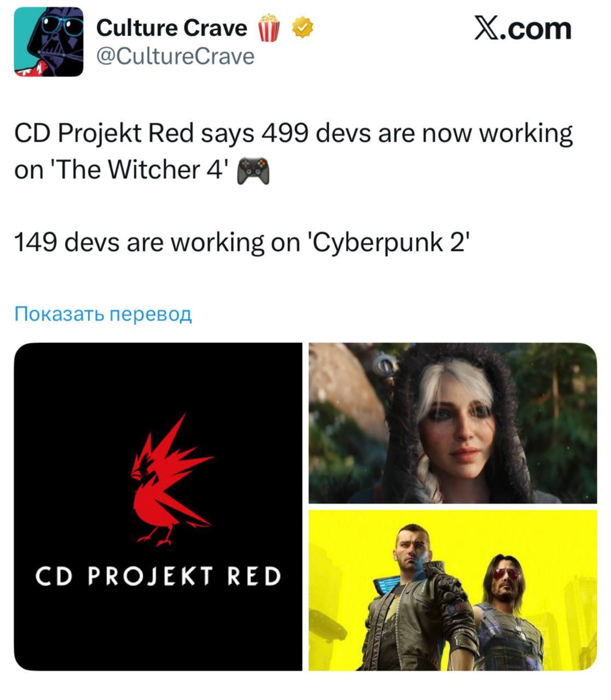
Task: Open the yellow Cyberpunk artwork image
Action: click(x=453, y=590)
